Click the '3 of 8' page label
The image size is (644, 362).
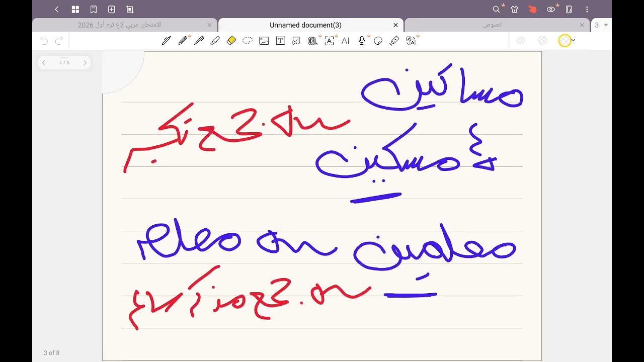51,353
